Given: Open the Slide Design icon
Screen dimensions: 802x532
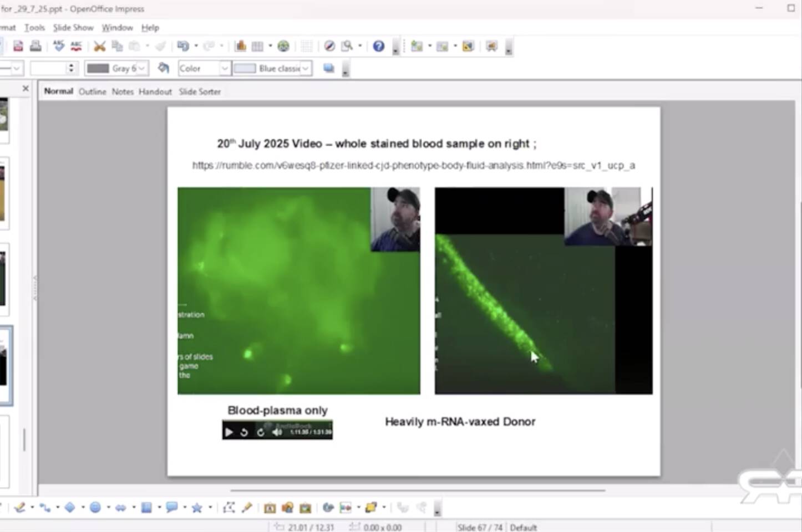Looking at the screenshot, I should pyautogui.click(x=468, y=46).
